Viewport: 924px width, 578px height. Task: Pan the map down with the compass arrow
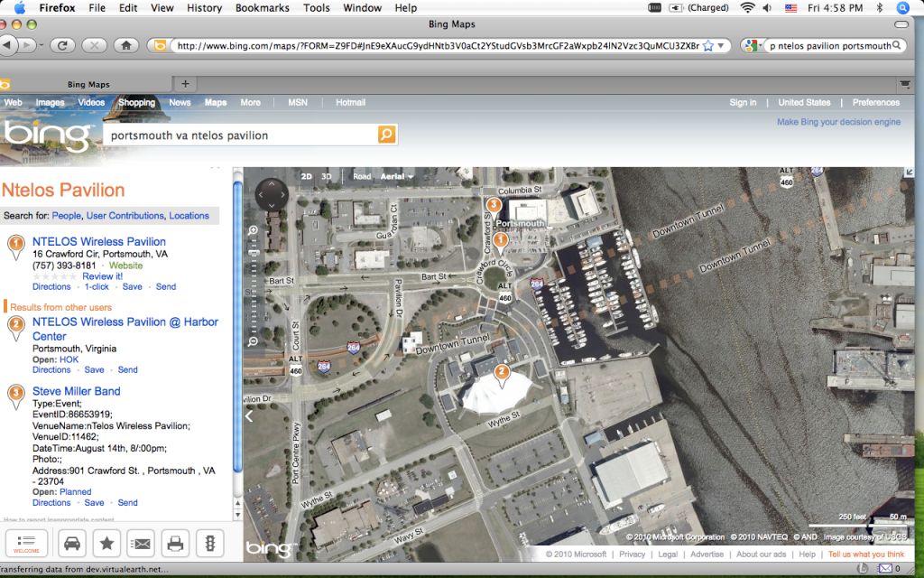pos(272,205)
